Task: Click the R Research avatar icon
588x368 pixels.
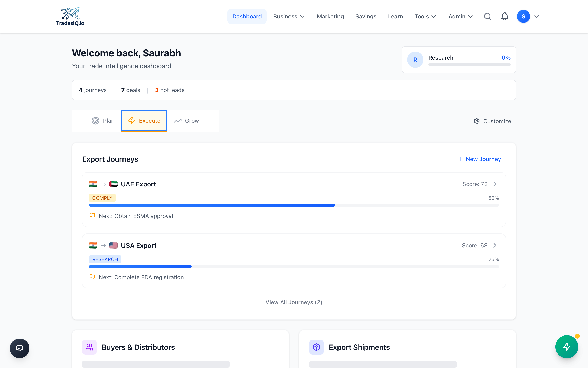Action: coord(415,60)
